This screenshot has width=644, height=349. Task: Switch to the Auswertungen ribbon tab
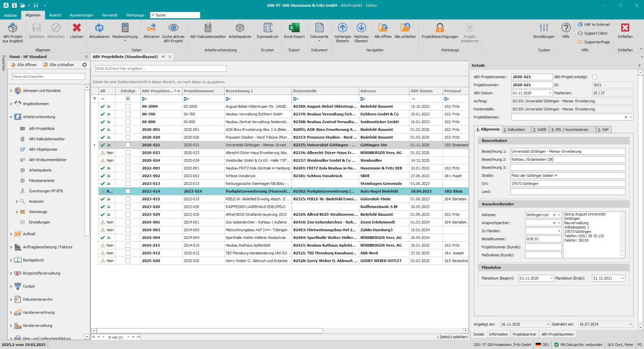coord(81,15)
